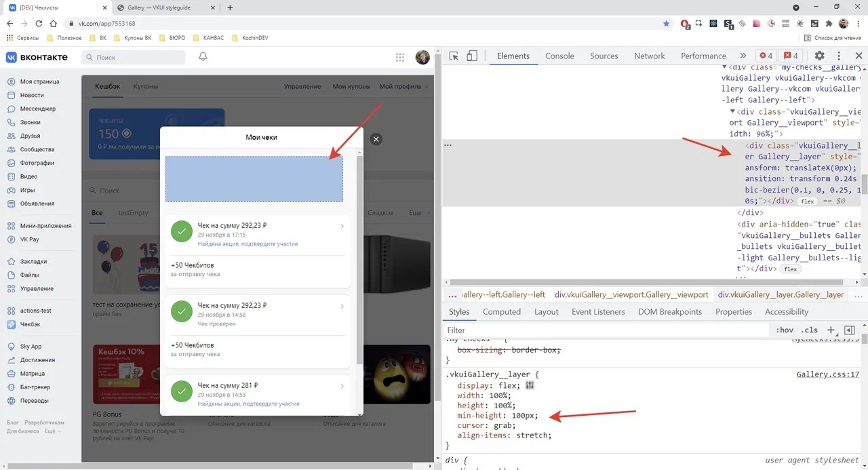The width and height of the screenshot is (868, 470).
Task: Open the Gallery.css:17 source link
Action: pyautogui.click(x=827, y=374)
